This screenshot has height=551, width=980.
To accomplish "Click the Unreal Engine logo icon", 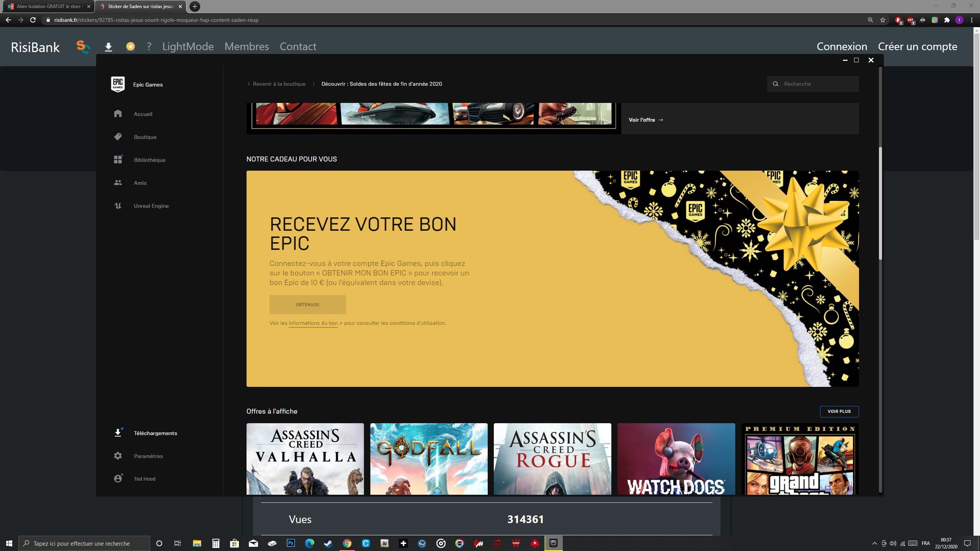I will 118,205.
